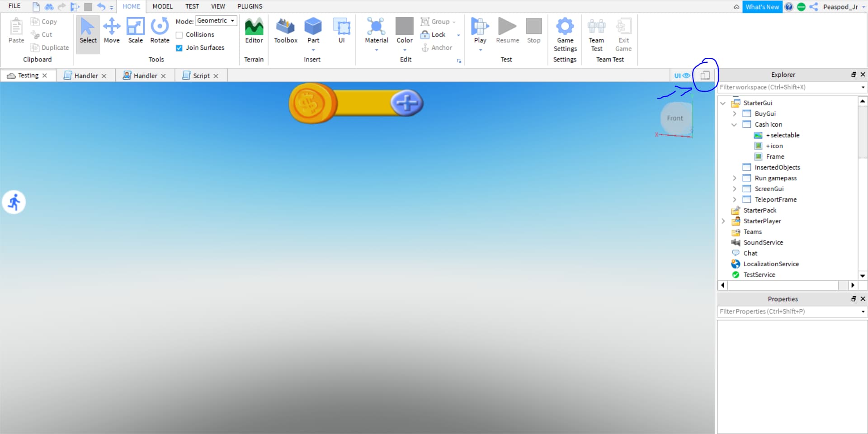Expand the TeleportFrame node

click(x=734, y=200)
